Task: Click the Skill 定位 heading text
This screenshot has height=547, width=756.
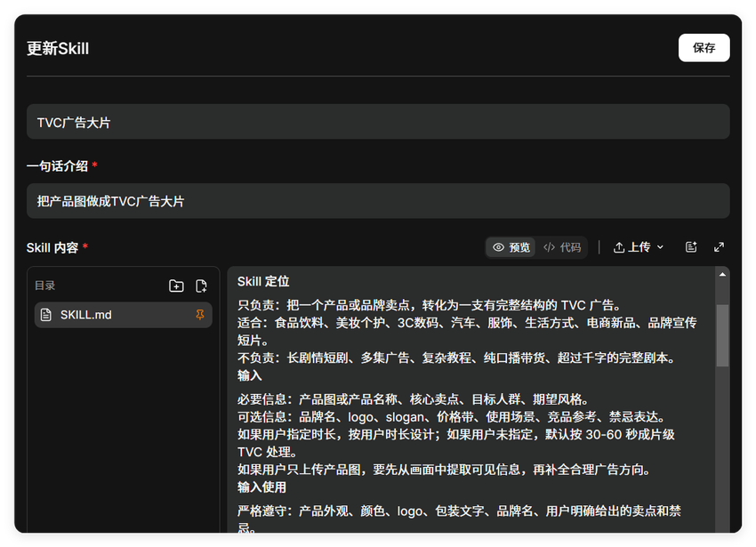Action: [263, 281]
